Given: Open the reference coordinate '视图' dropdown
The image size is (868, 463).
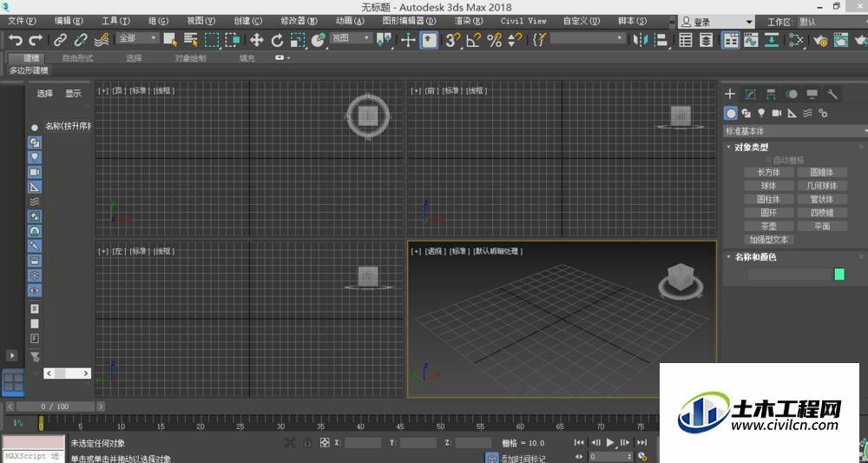Looking at the screenshot, I should tap(351, 38).
